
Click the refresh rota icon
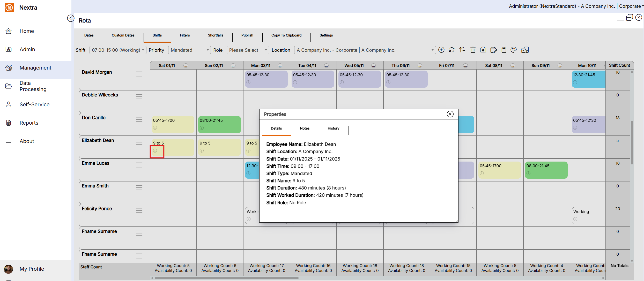tap(452, 50)
